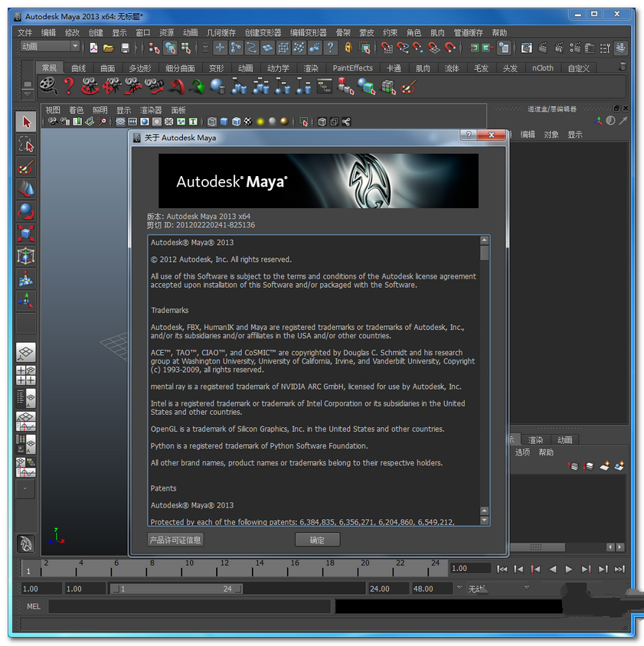Choose the Lasso select tool

click(x=26, y=145)
